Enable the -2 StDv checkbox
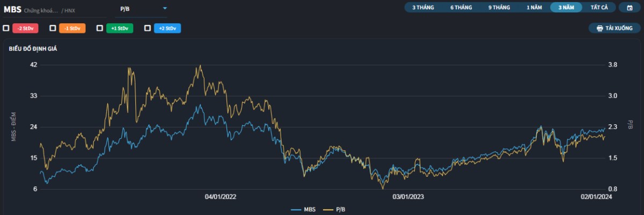The height and width of the screenshot is (215, 644). click(6, 28)
